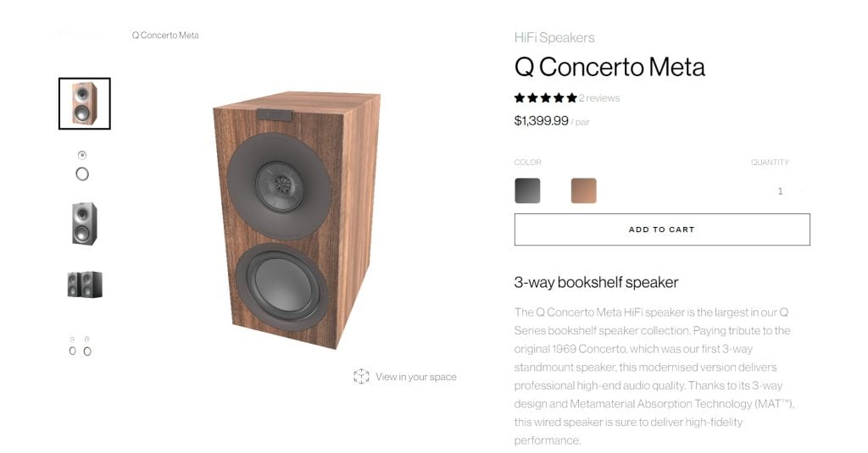The width and height of the screenshot is (868, 453).
Task: Click the fifth star in the rating
Action: coord(572,98)
